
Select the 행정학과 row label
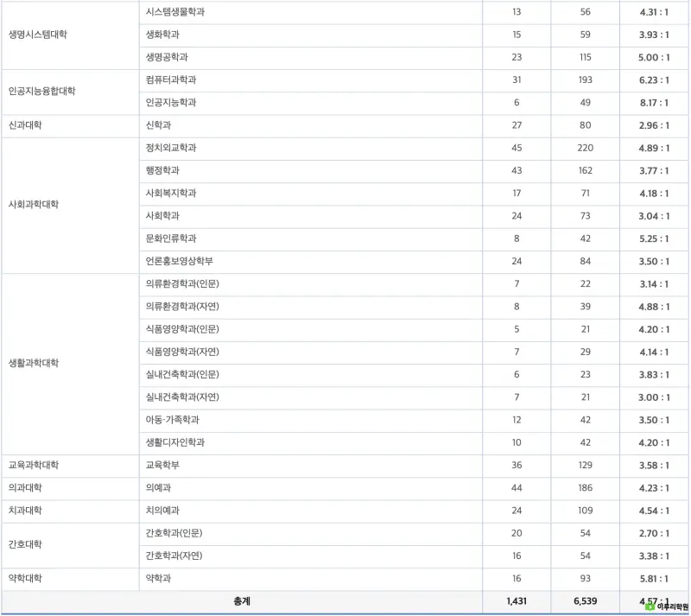pyautogui.click(x=162, y=170)
